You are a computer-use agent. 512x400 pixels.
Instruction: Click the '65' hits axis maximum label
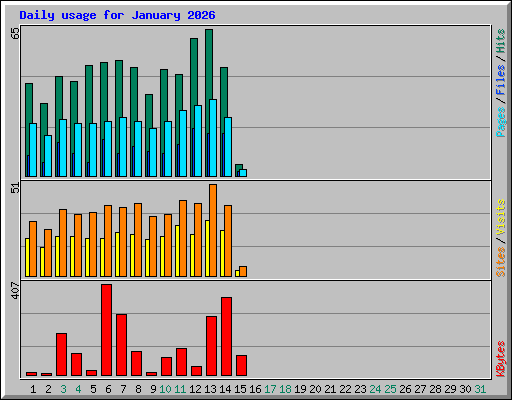[15, 33]
